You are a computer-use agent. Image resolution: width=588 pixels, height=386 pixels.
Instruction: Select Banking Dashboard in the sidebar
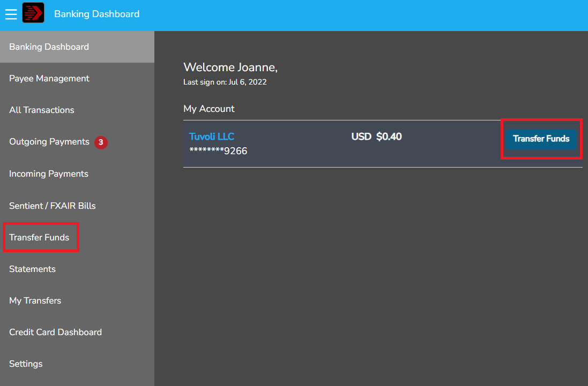(x=49, y=47)
